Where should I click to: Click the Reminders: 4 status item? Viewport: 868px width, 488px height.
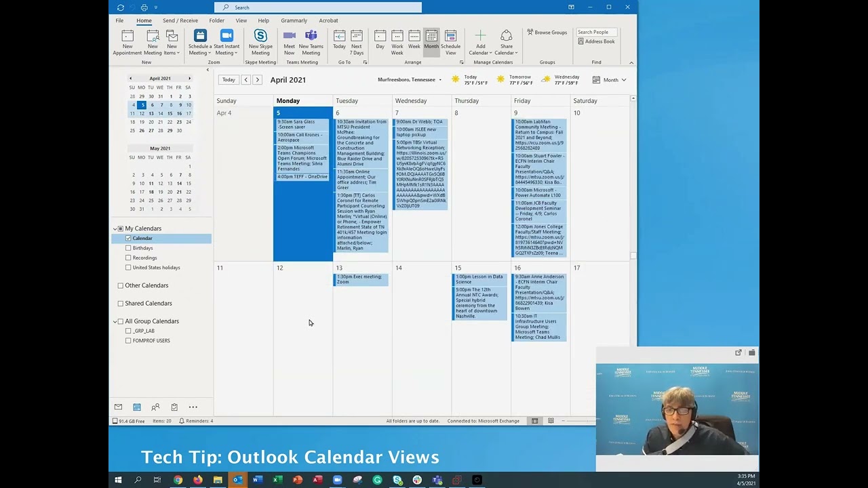tap(197, 421)
